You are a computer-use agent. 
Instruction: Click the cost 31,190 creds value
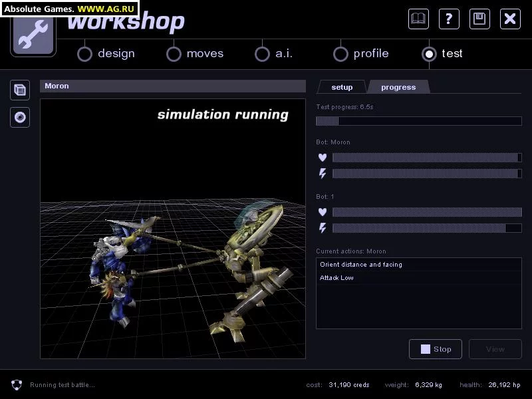point(348,385)
